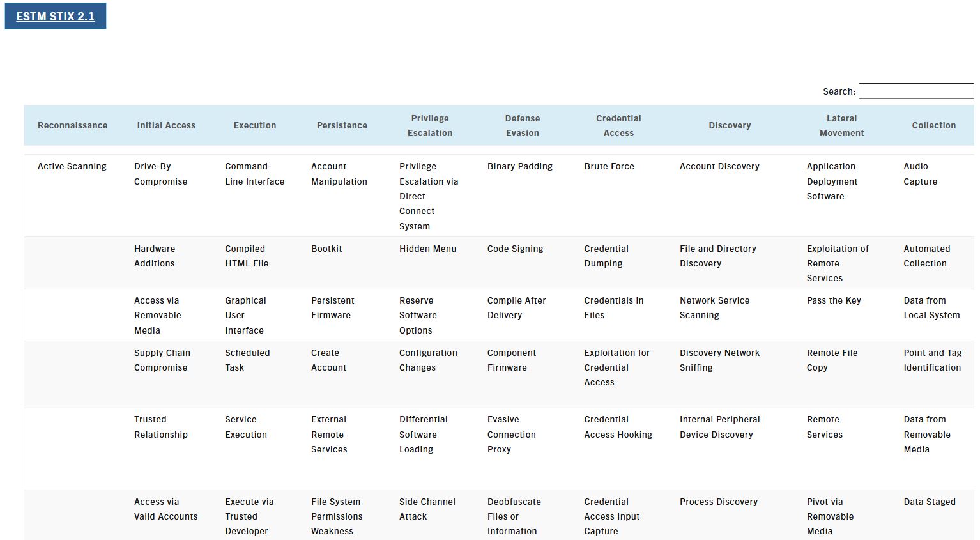Select the Lateral Movement column header
The height and width of the screenshot is (540, 980).
tap(841, 126)
